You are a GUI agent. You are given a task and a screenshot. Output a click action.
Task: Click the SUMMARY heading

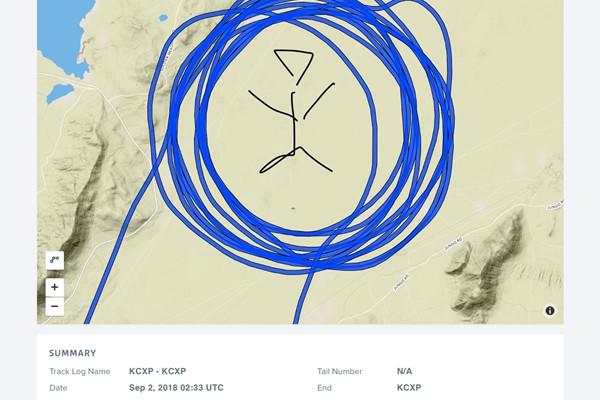coord(73,353)
